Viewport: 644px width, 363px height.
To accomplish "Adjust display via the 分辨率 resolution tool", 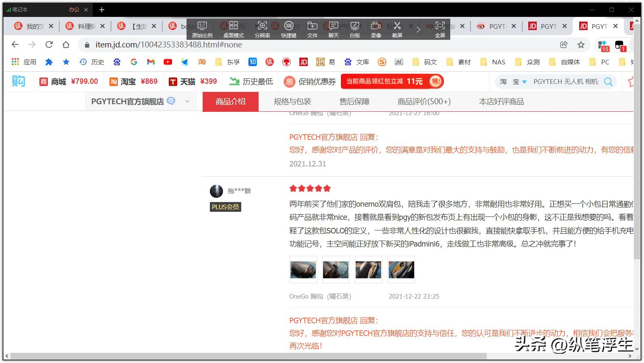I will tap(262, 30).
